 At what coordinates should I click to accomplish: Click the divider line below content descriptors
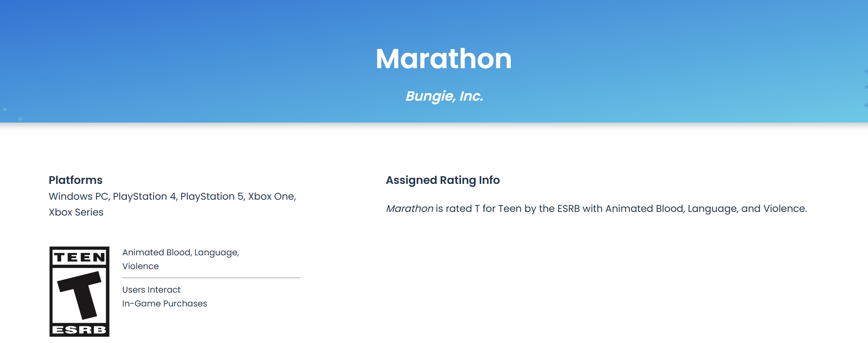(211, 278)
